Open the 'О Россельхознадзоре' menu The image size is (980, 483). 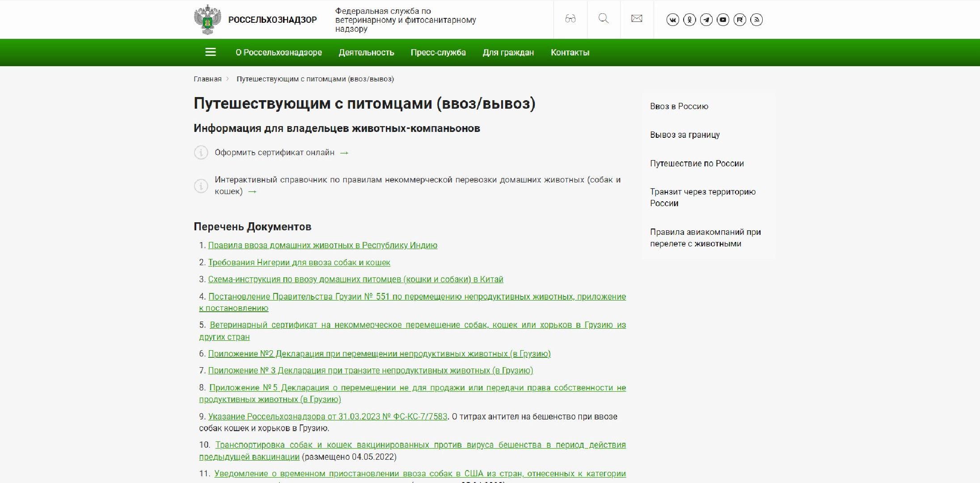pos(279,52)
